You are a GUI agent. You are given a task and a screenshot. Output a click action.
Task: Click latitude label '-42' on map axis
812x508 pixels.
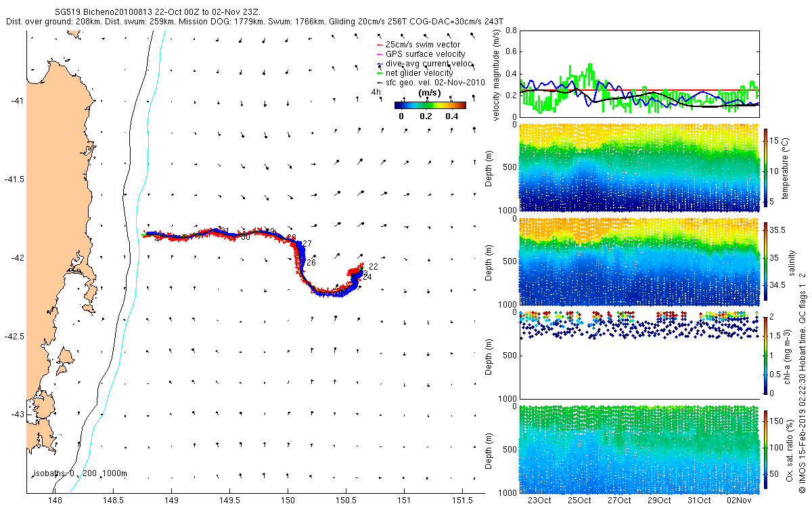18,258
